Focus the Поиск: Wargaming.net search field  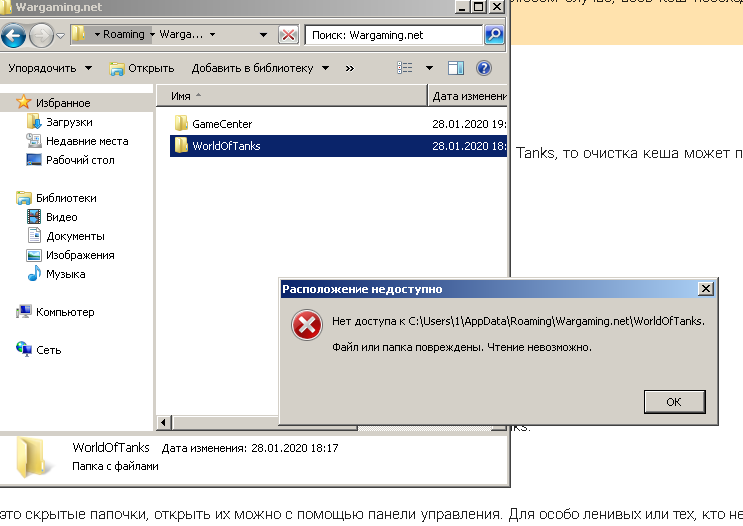tap(393, 35)
